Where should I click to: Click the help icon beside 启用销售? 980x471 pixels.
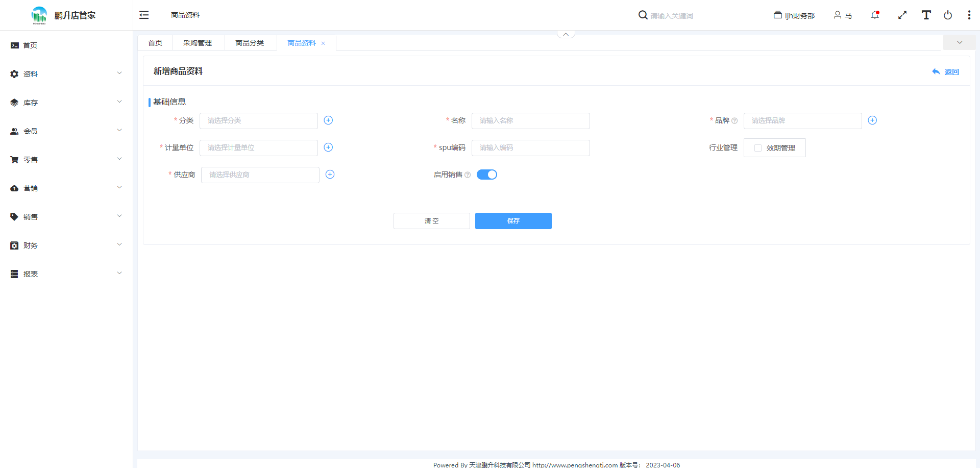tap(468, 175)
